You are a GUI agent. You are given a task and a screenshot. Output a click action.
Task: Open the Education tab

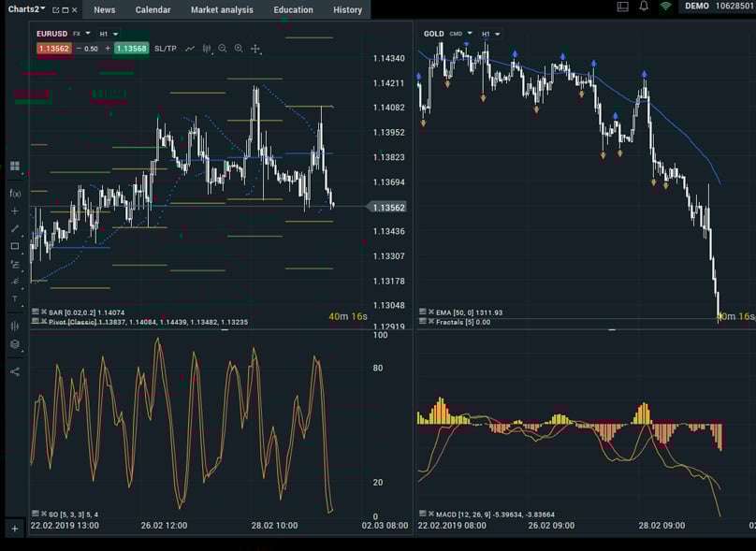[293, 9]
